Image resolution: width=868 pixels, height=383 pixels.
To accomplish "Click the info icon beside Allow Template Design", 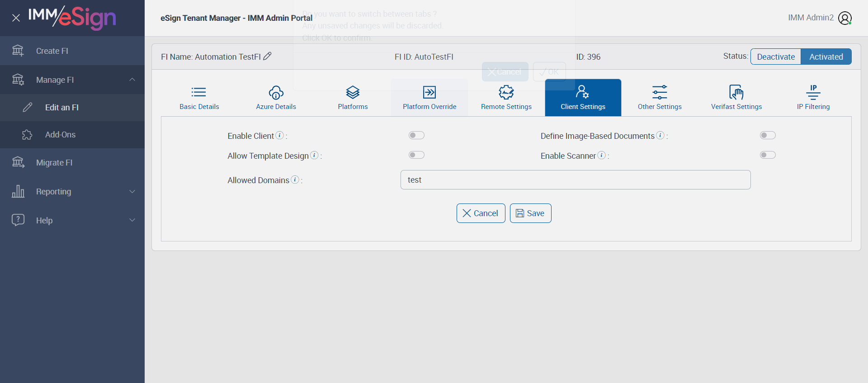I will [314, 155].
